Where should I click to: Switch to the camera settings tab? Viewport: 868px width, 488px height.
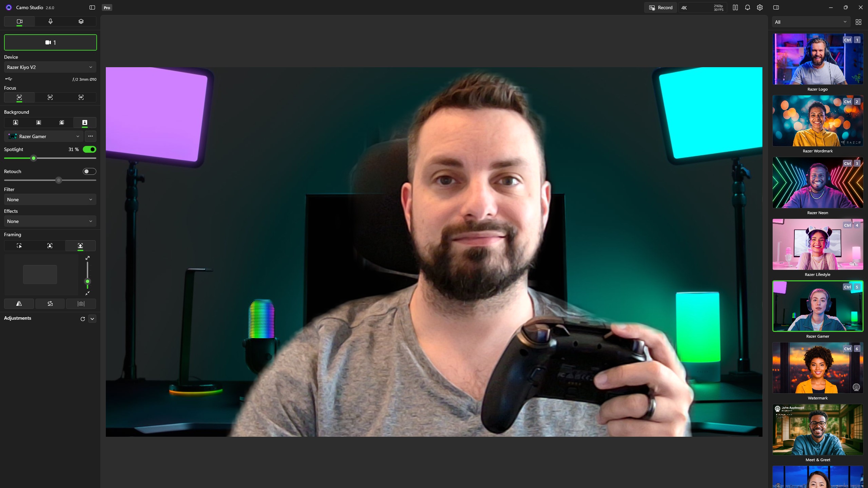(x=19, y=21)
